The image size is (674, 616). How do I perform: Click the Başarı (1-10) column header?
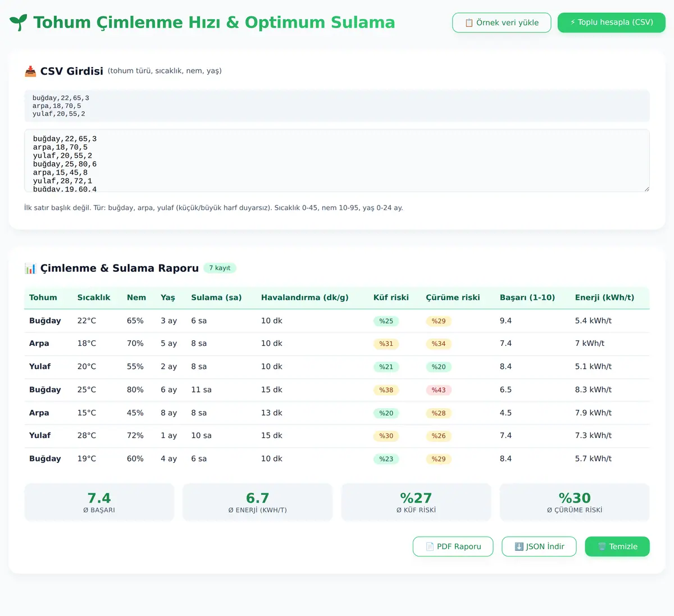527,298
